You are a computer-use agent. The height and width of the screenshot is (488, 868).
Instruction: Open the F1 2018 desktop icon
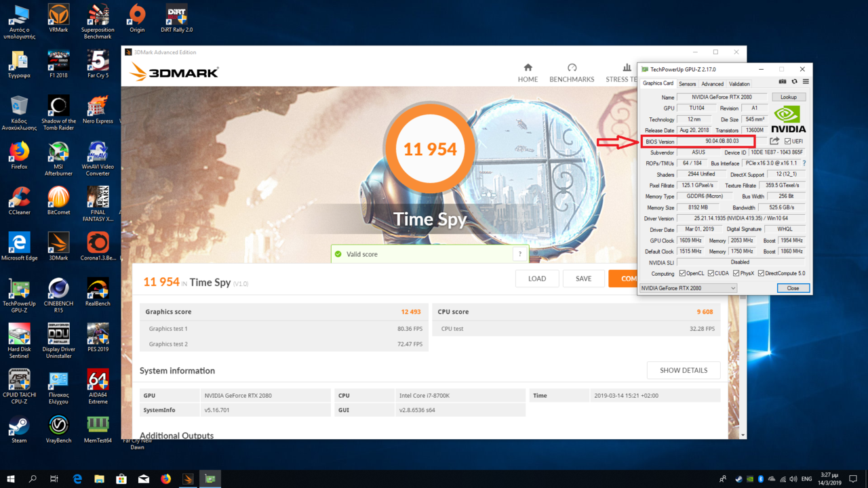58,64
